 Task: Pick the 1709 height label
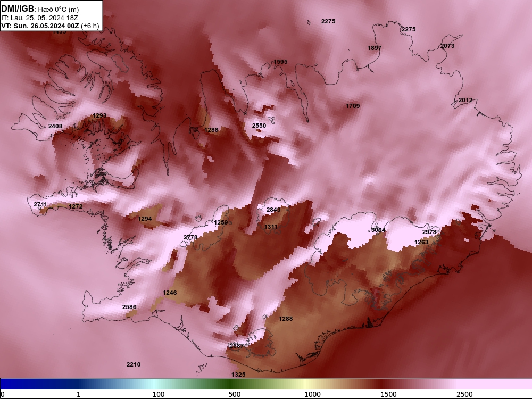click(x=353, y=106)
